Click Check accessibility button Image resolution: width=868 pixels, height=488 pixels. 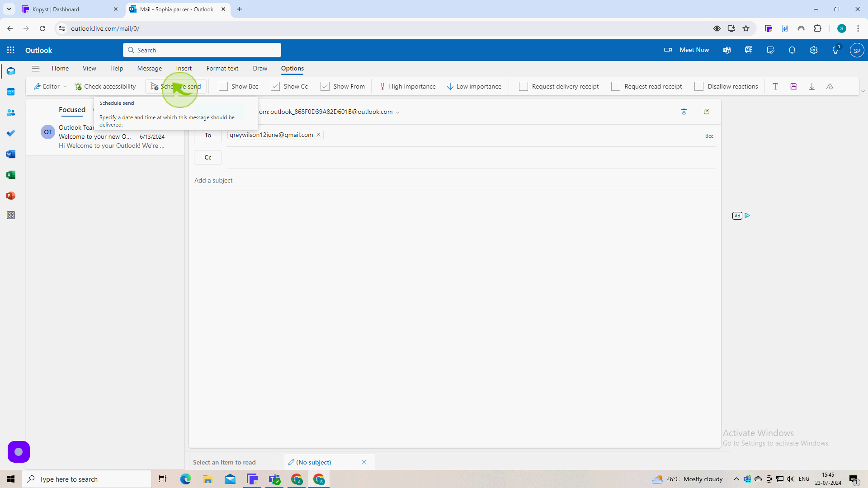click(105, 86)
